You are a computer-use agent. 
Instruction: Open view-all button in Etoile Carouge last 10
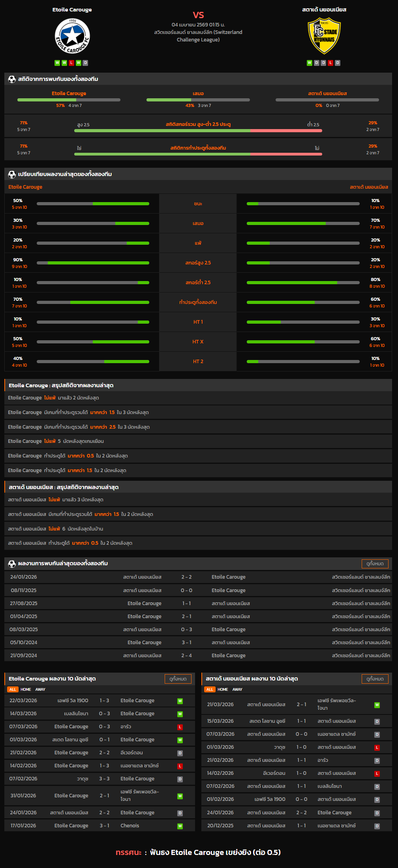(x=178, y=679)
